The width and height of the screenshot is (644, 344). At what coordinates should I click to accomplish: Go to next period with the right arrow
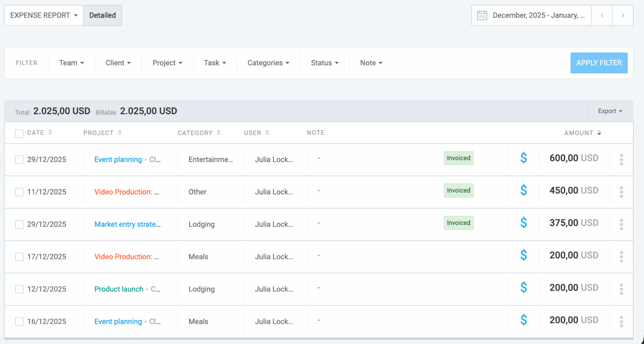click(622, 15)
